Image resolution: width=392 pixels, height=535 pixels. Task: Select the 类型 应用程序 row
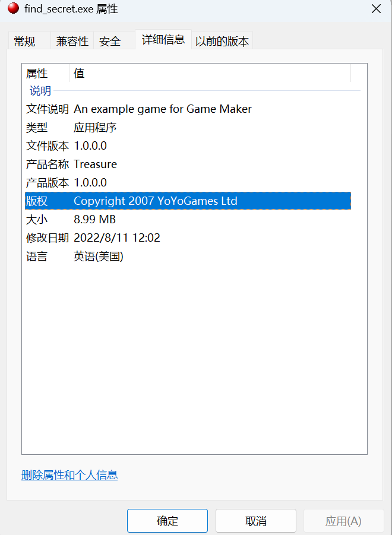point(188,128)
